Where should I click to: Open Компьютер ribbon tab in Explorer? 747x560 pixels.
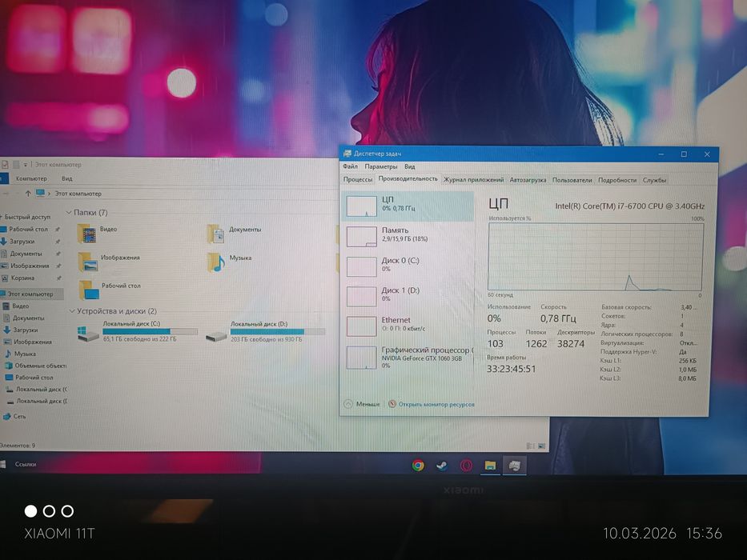click(31, 178)
